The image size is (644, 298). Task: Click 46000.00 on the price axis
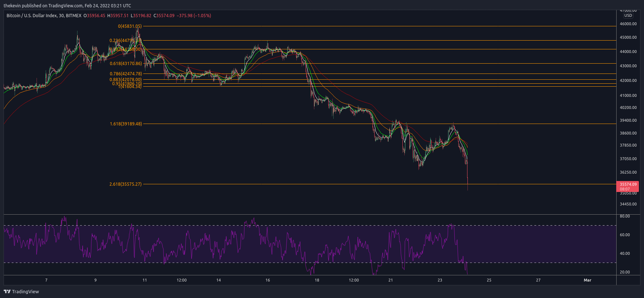click(628, 24)
